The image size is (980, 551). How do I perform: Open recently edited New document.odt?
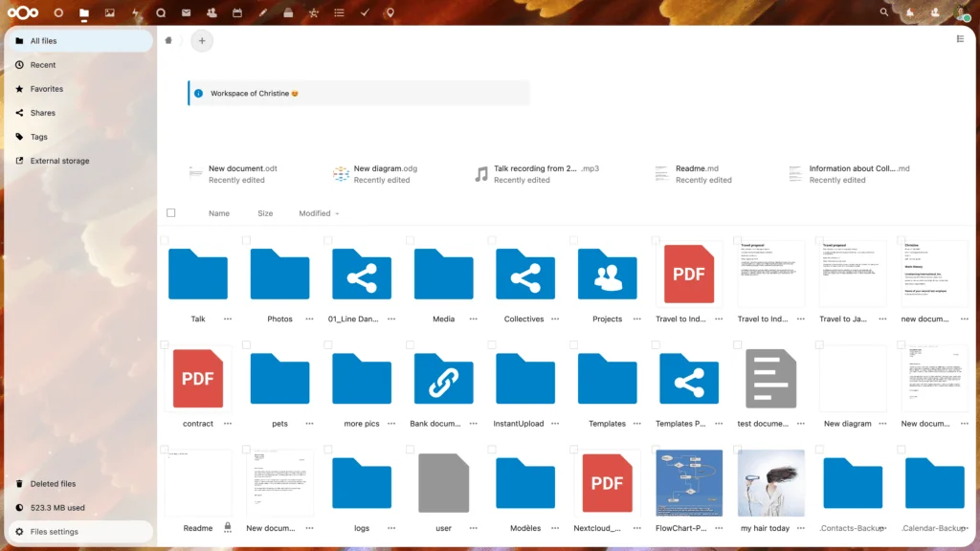pos(233,174)
